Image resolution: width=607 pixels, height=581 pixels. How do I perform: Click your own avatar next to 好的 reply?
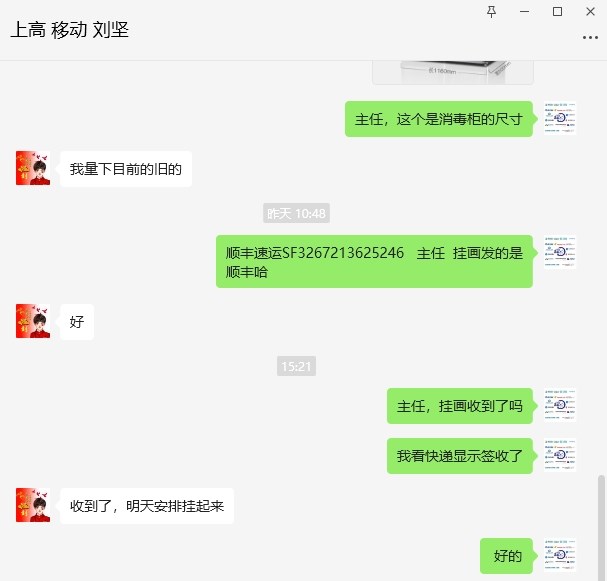click(x=559, y=555)
